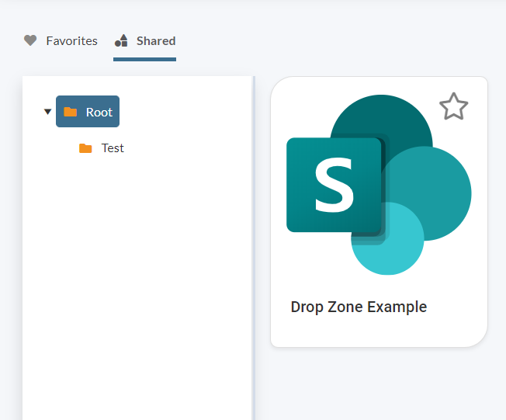The height and width of the screenshot is (420, 506).
Task: Click the blue underline beneath Shared tab
Action: pyautogui.click(x=144, y=58)
